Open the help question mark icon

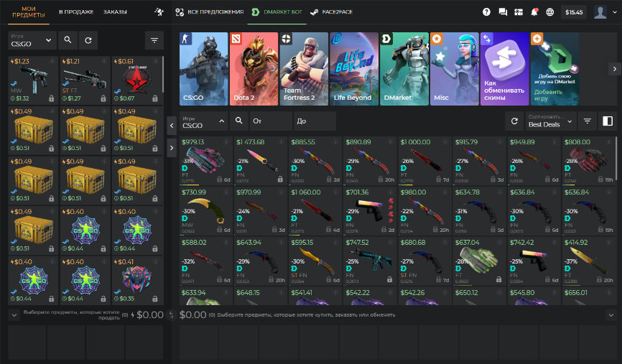pyautogui.click(x=486, y=12)
